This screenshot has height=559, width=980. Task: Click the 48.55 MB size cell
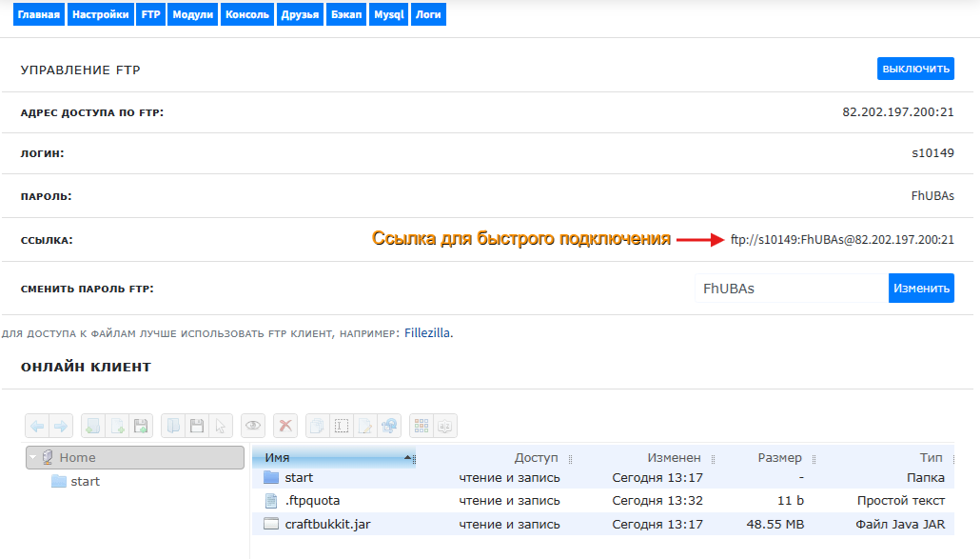775,524
